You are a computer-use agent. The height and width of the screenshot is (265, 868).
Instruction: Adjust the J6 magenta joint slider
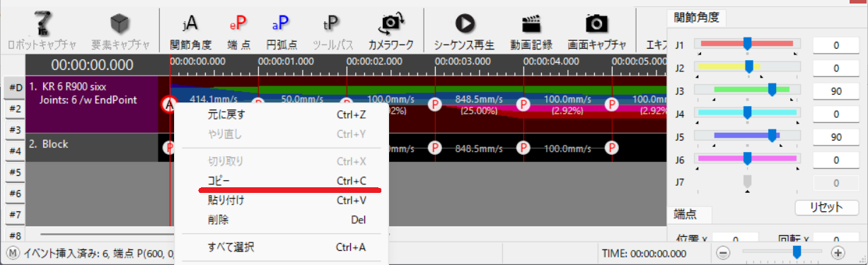click(747, 159)
